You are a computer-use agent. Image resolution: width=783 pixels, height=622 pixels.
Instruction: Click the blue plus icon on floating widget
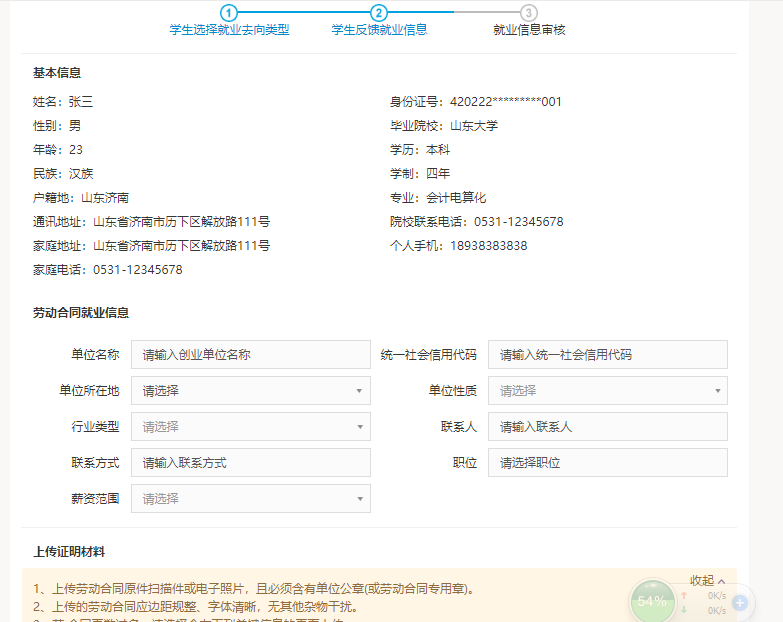(739, 603)
